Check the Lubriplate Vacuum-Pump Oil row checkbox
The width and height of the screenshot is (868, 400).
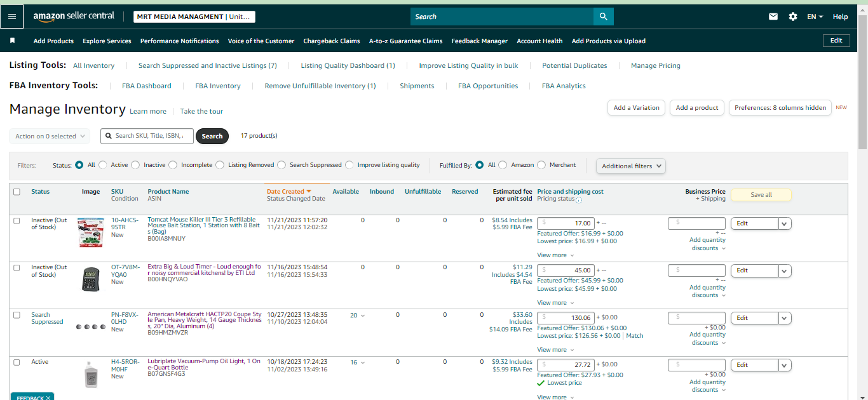point(17,362)
